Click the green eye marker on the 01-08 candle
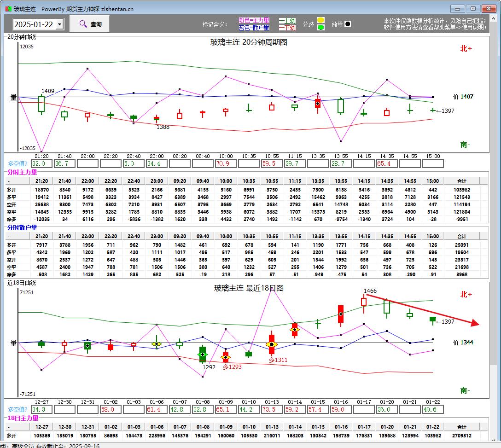This screenshot has width=501, height=448. tap(203, 354)
